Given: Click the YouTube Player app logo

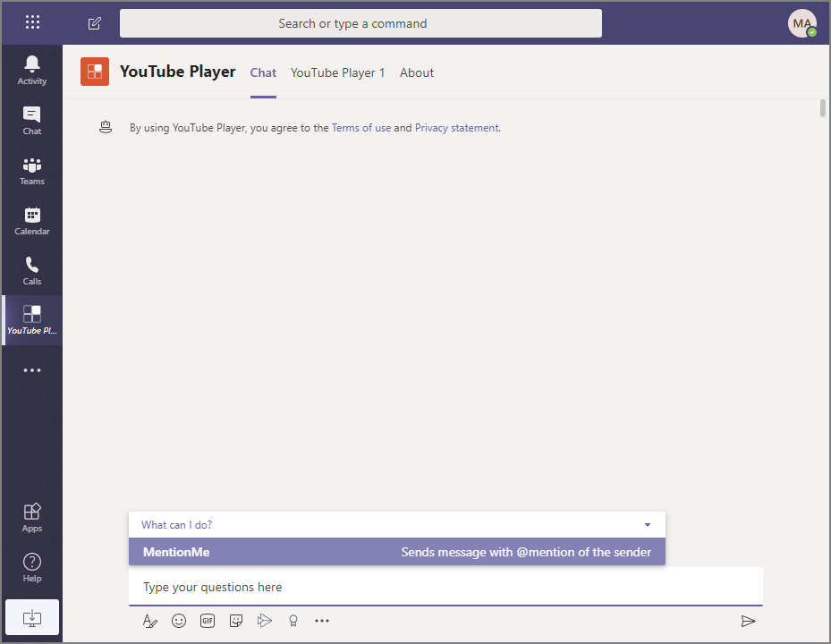Looking at the screenshot, I should 95,72.
